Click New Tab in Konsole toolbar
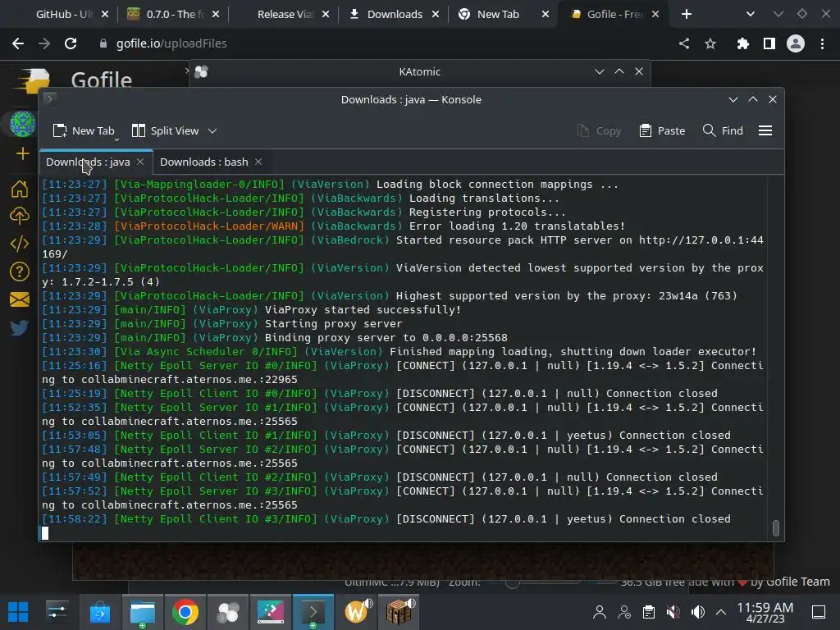The height and width of the screenshot is (630, 840). tap(84, 130)
